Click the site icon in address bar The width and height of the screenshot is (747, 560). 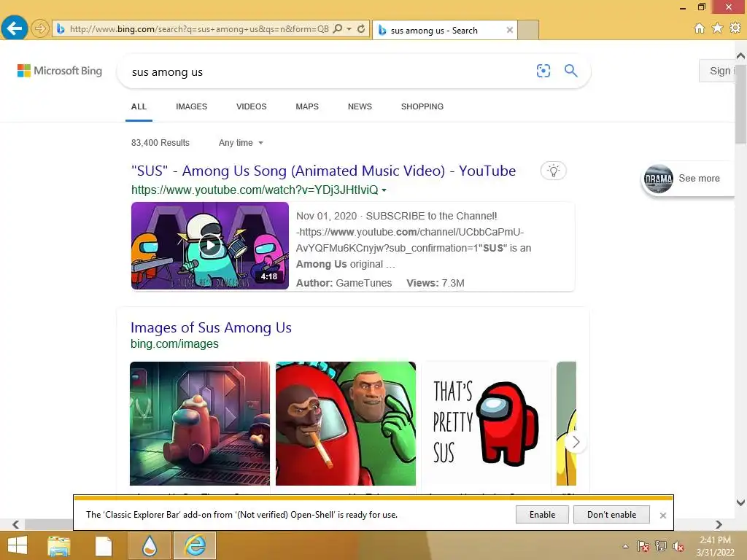point(61,29)
